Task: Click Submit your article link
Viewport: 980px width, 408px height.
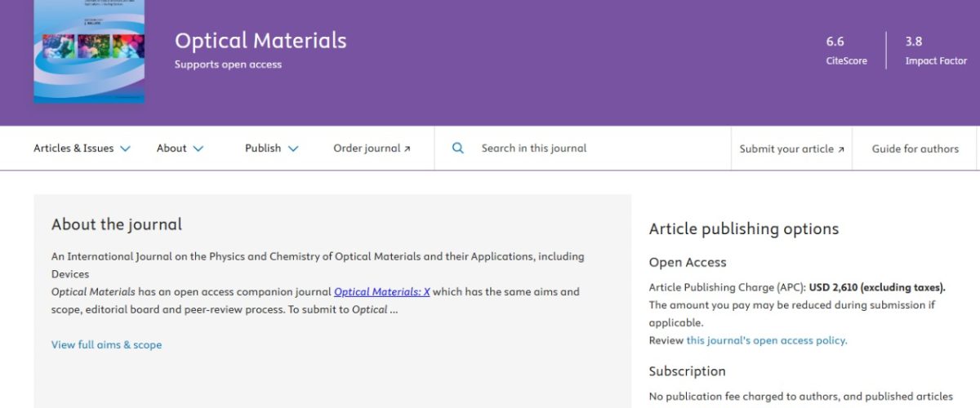Action: tap(791, 149)
